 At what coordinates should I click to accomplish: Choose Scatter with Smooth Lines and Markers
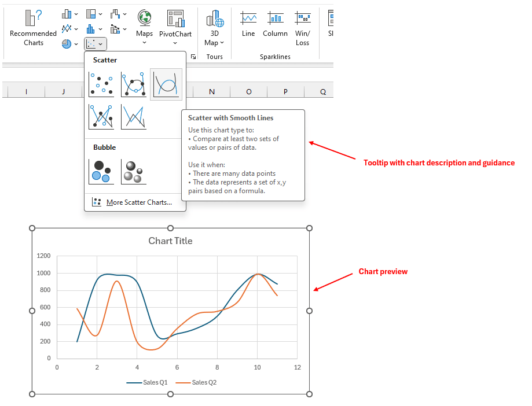coord(134,85)
